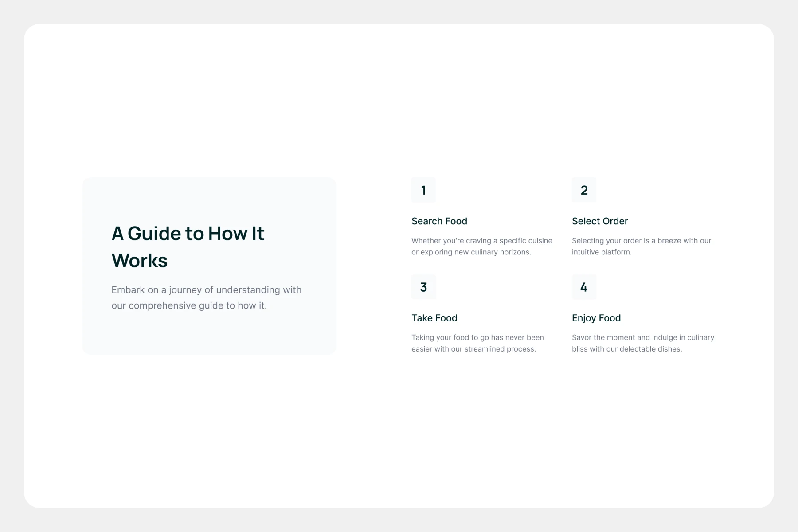Click 'easier with our streamlined process.' line
The width and height of the screenshot is (798, 532).
pos(473,349)
